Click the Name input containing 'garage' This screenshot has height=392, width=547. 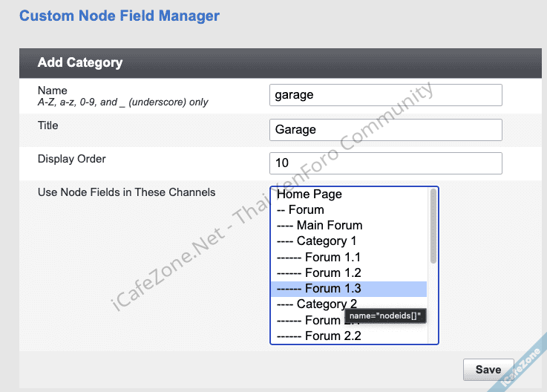385,95
